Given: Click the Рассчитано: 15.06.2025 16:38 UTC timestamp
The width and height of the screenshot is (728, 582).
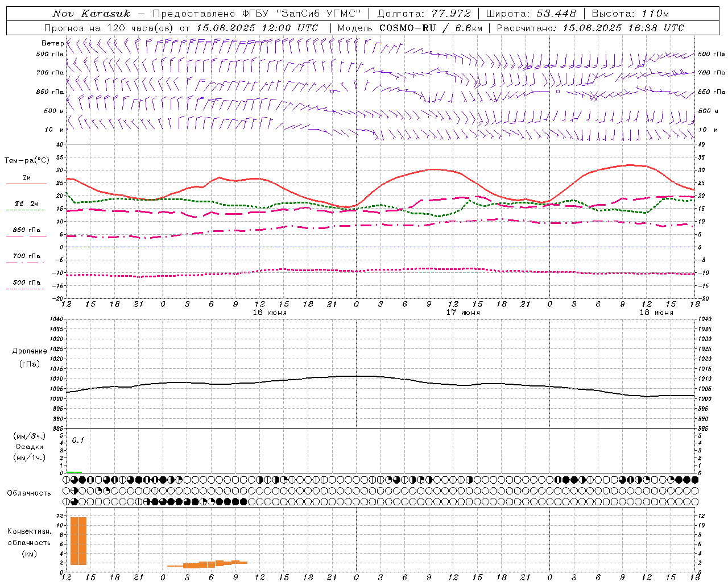Looking at the screenshot, I should [590, 28].
